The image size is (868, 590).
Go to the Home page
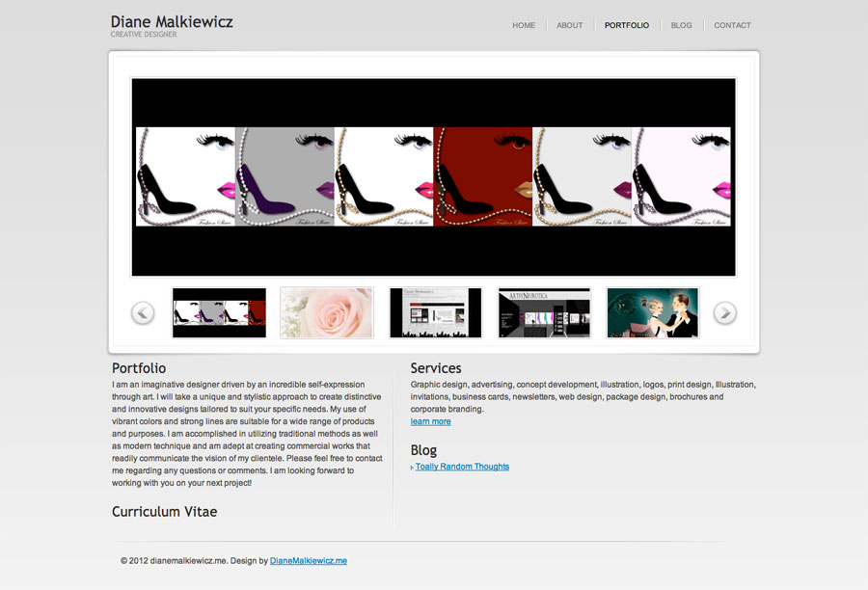pyautogui.click(x=524, y=26)
